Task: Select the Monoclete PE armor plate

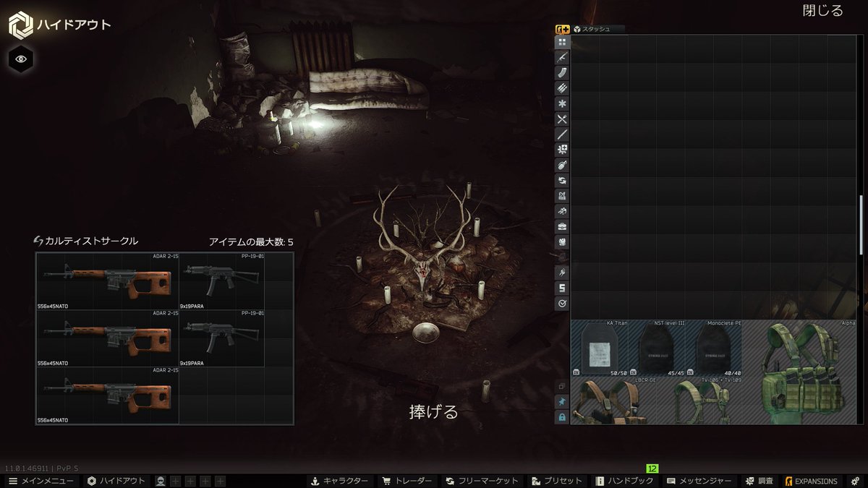Action: click(x=713, y=348)
